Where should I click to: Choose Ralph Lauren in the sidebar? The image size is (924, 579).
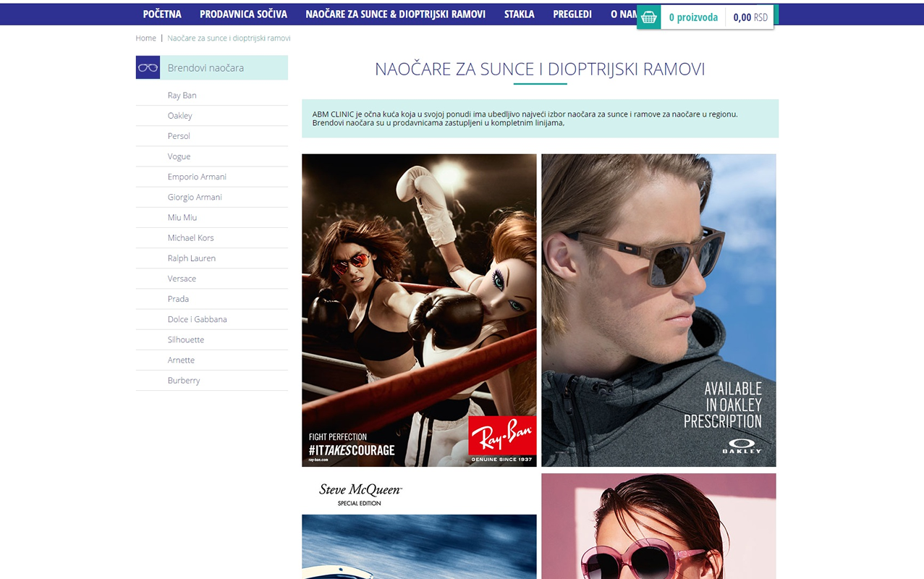click(x=191, y=258)
